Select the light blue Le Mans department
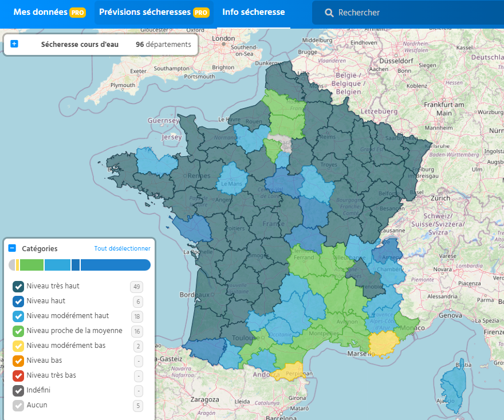The height and width of the screenshot is (420, 504). 233,179
